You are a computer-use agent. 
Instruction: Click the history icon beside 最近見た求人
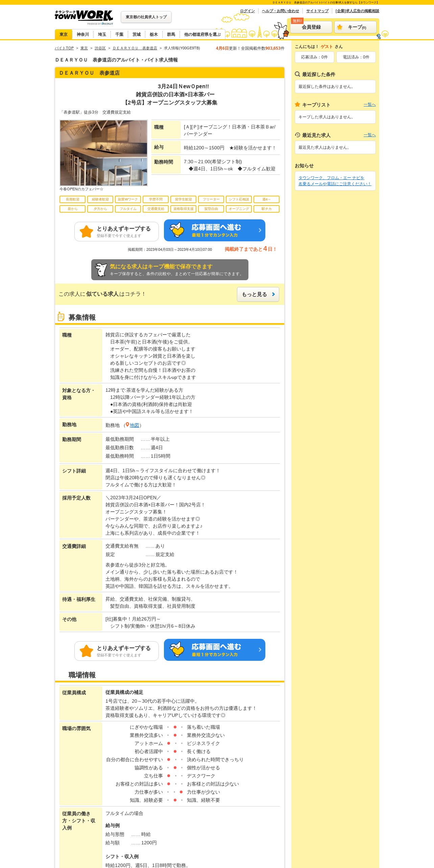297,135
